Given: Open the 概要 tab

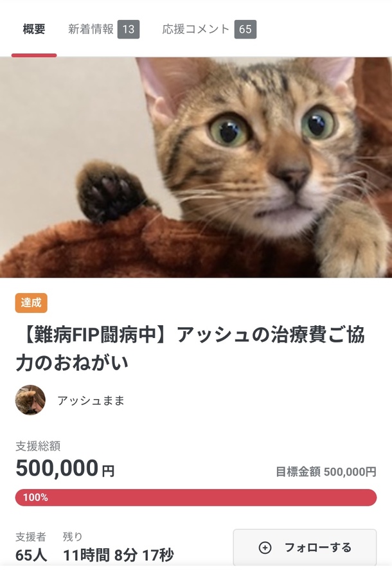Looking at the screenshot, I should click(34, 29).
